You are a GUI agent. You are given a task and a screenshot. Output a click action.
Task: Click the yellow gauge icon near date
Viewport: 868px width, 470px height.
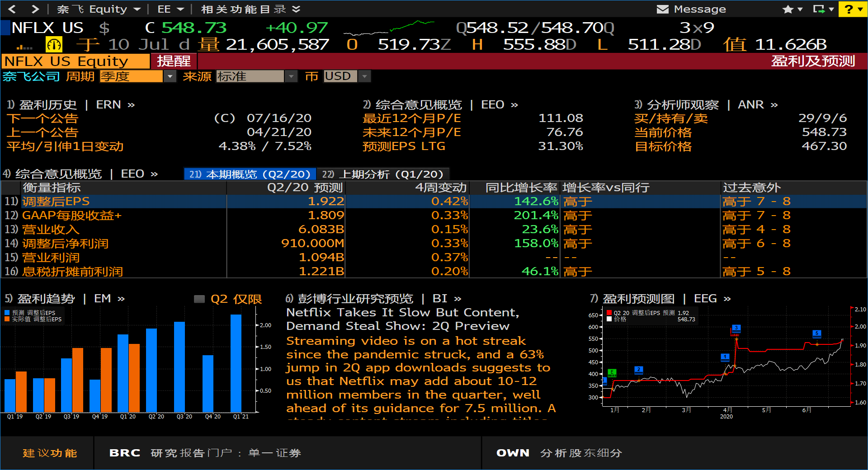(54, 44)
